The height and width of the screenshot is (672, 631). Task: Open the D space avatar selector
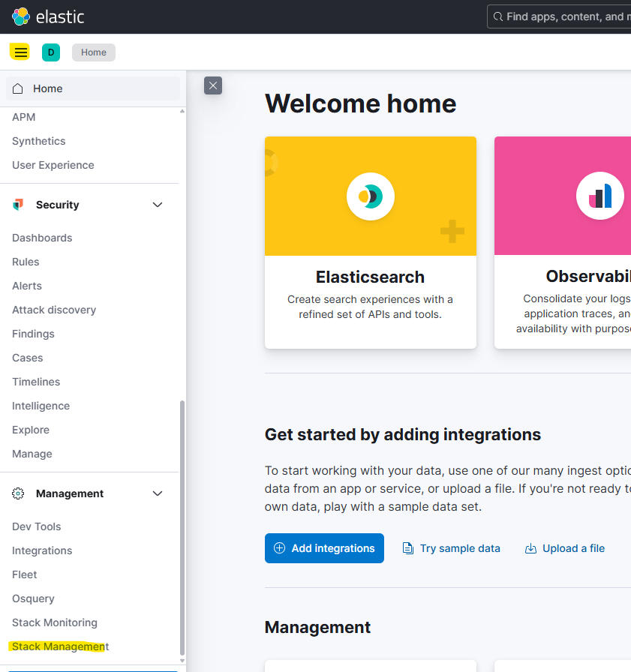click(51, 52)
